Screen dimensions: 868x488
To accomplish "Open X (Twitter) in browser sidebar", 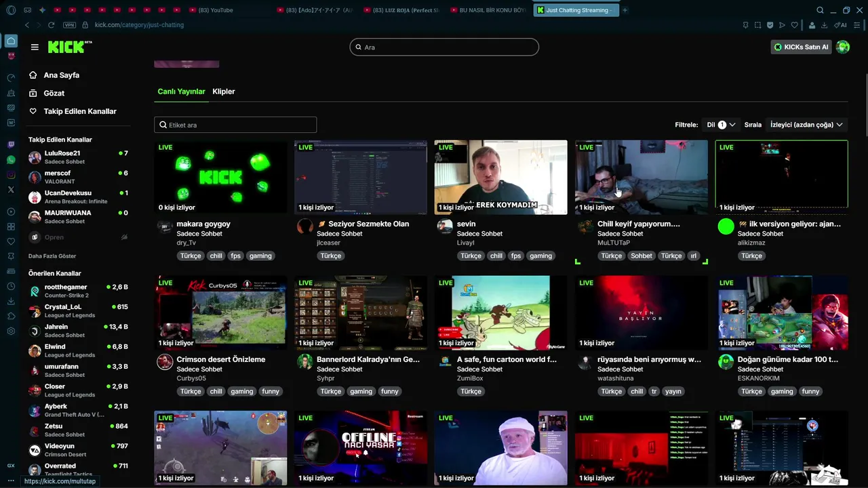I will [11, 190].
